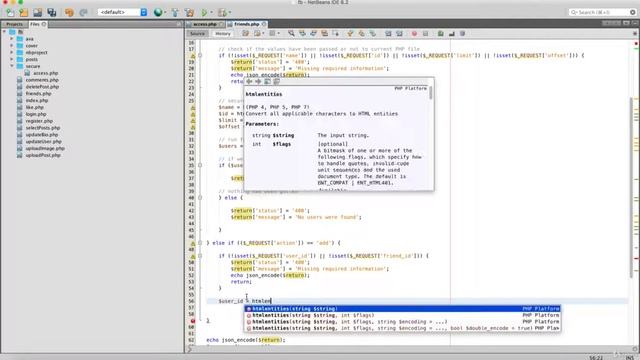Screen dimensions: 640x360
Task: Select uploadImage.php in Files tree
Action: click(45, 148)
